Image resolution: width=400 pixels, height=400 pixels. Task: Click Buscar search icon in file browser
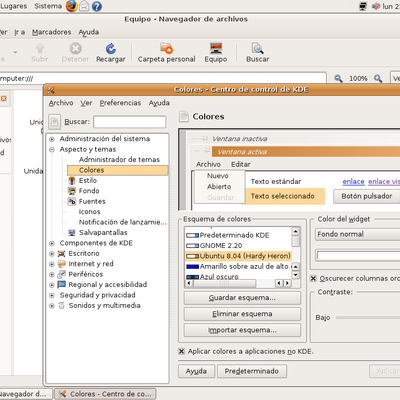pos(257,48)
